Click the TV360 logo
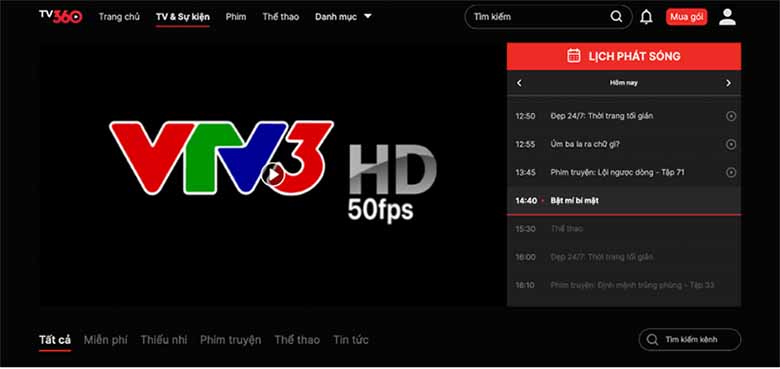 click(61, 16)
